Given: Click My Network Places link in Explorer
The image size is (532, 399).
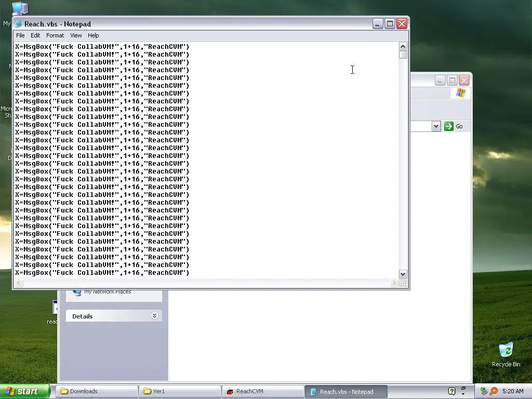Looking at the screenshot, I should tap(107, 292).
